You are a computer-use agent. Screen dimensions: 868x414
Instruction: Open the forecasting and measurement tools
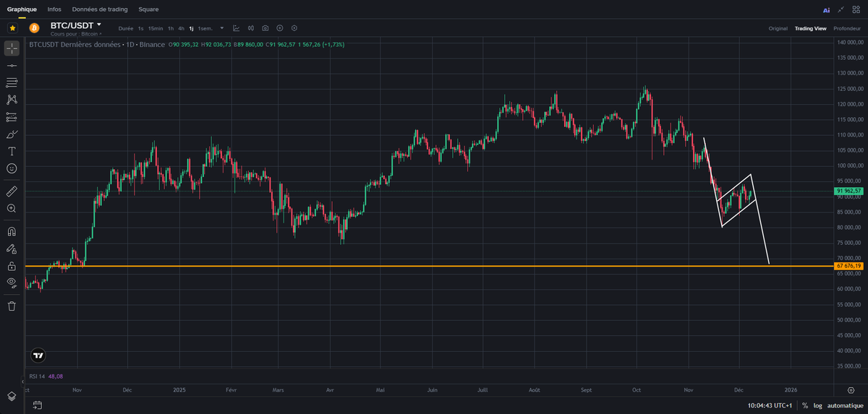pyautogui.click(x=12, y=117)
